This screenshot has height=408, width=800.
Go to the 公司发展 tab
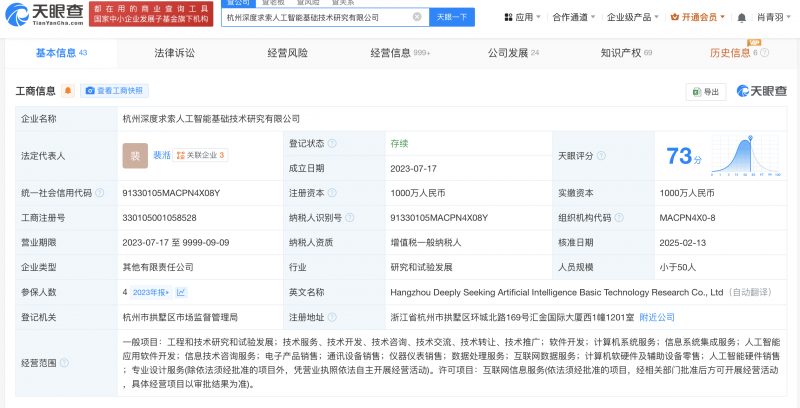click(x=513, y=53)
